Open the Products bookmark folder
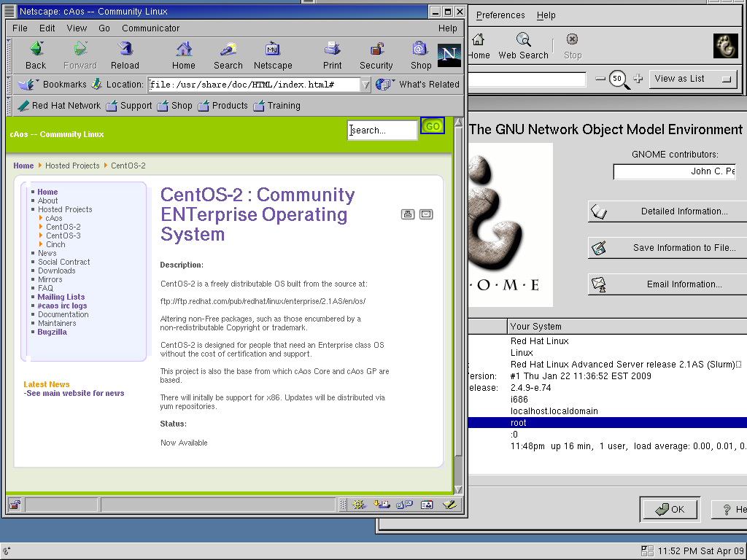The height and width of the screenshot is (560, 747). [223, 106]
